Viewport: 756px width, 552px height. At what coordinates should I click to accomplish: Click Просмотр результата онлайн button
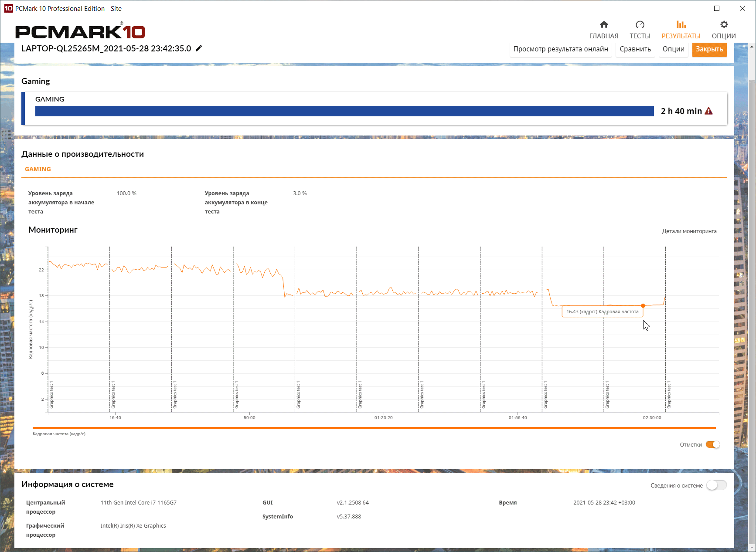pos(561,49)
